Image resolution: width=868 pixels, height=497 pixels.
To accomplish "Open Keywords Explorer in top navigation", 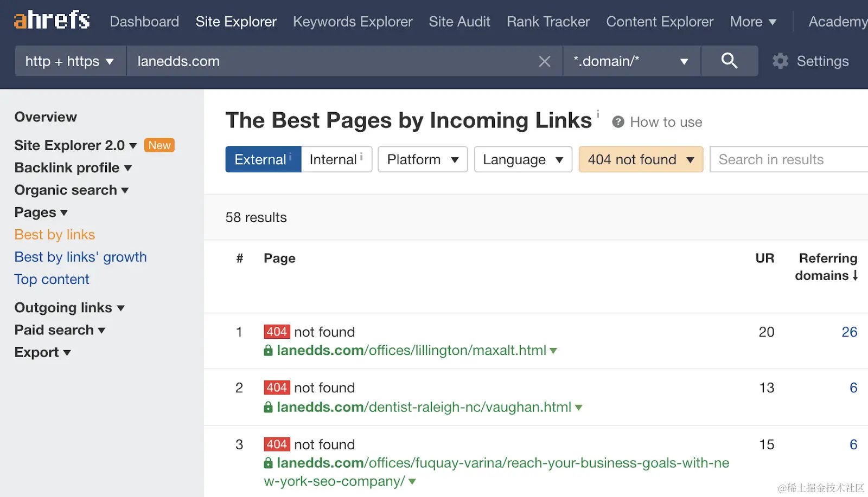I will tap(353, 22).
